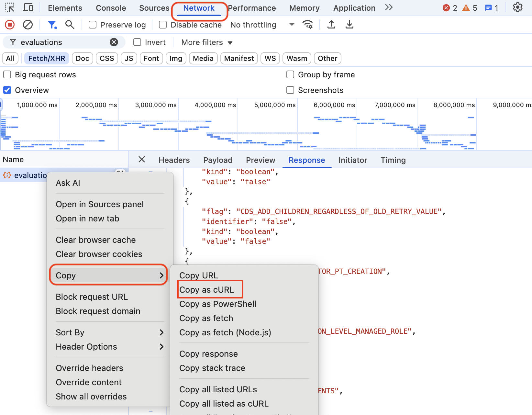Stop recording network log
This screenshot has width=532, height=415.
point(10,25)
